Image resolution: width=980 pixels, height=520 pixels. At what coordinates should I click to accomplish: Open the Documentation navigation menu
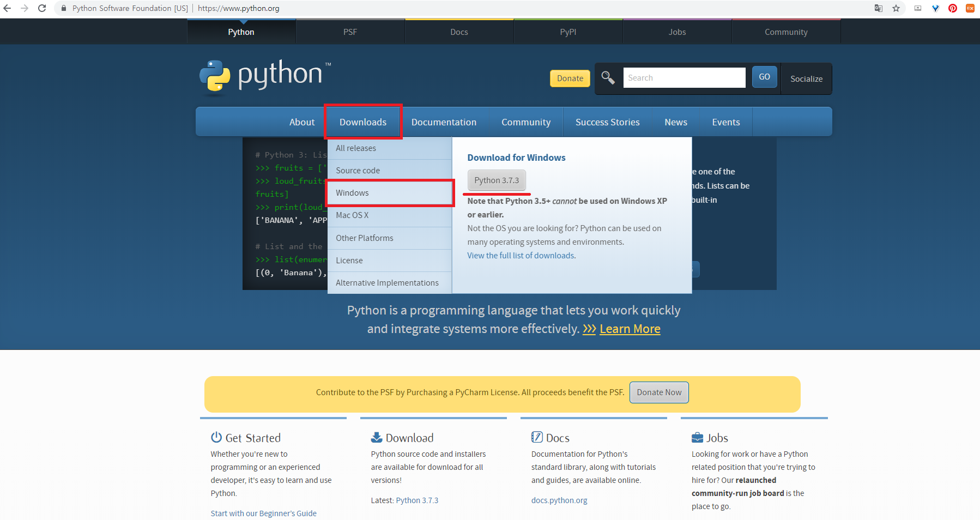coord(444,122)
